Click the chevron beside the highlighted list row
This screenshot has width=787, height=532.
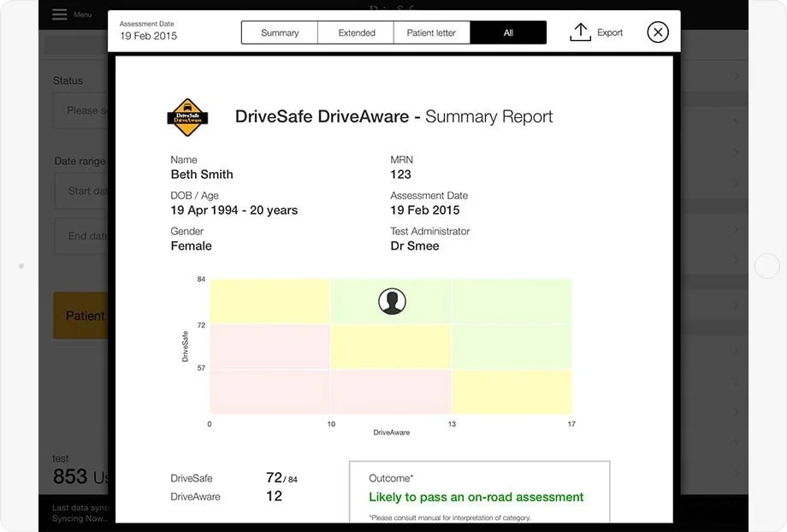(x=737, y=305)
